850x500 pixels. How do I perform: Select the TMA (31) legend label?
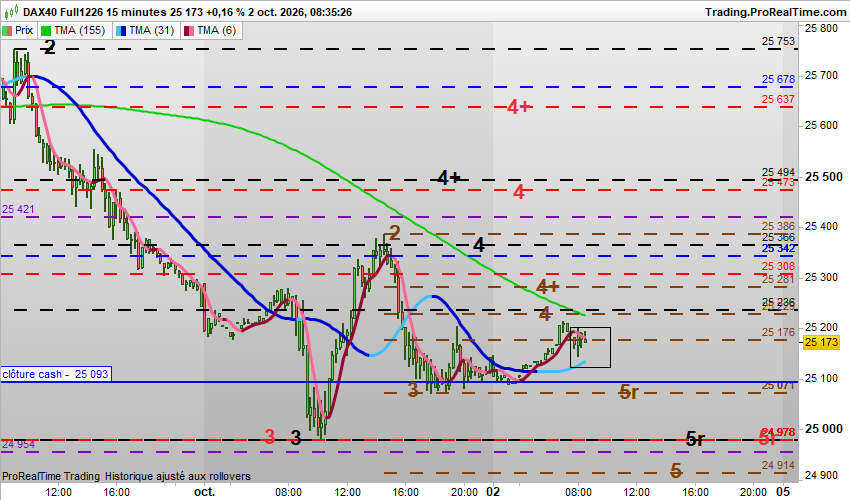click(x=152, y=30)
